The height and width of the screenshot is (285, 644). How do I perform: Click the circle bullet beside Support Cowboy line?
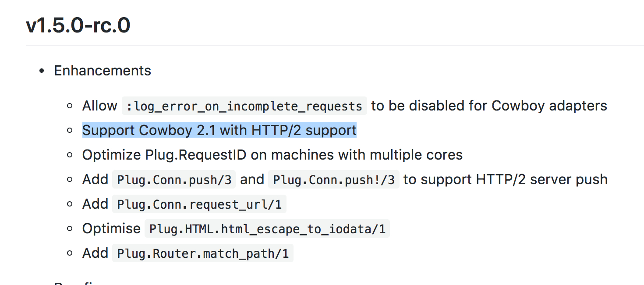[x=70, y=131]
